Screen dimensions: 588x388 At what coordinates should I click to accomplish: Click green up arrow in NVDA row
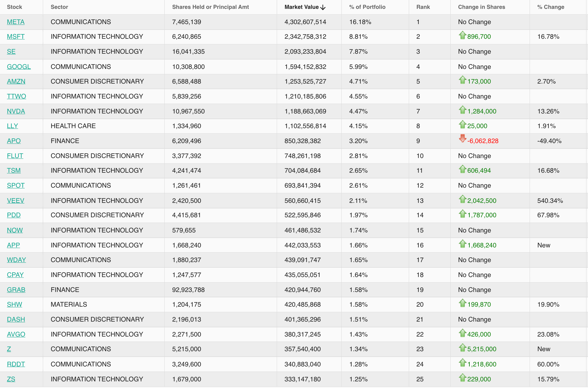pos(462,110)
